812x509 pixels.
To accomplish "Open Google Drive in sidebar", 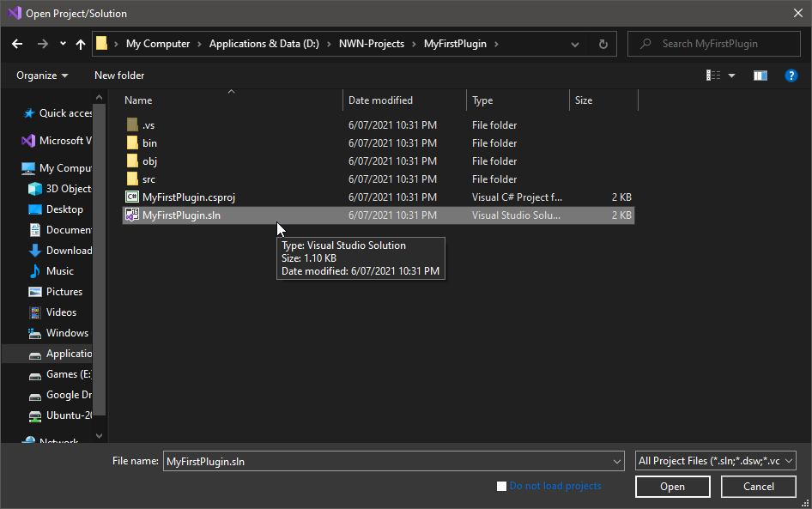I will pyautogui.click(x=59, y=395).
